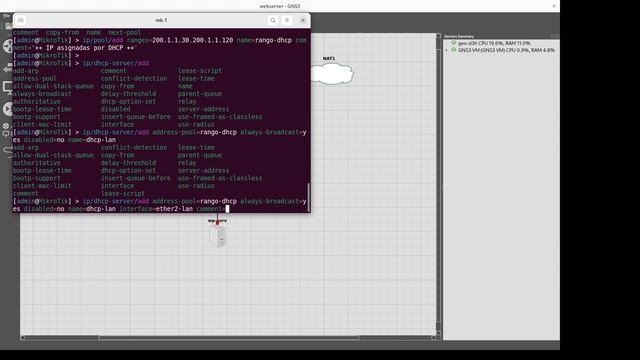Select the server node below the terminal
This screenshot has height=360, width=640.
click(x=218, y=236)
